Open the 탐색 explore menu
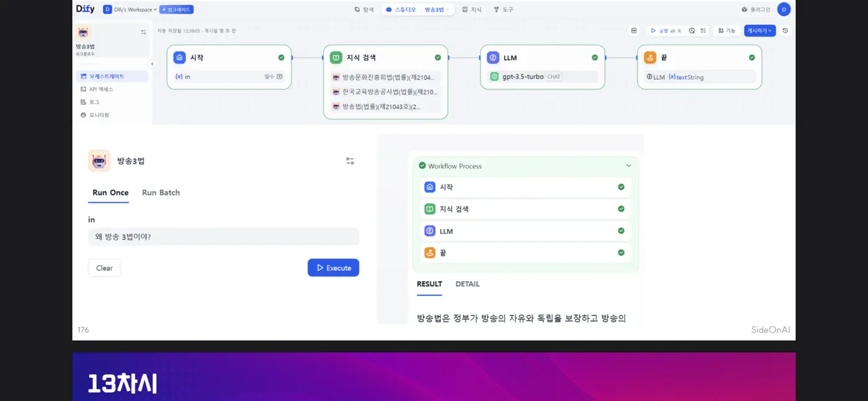The image size is (868, 401). click(x=364, y=9)
